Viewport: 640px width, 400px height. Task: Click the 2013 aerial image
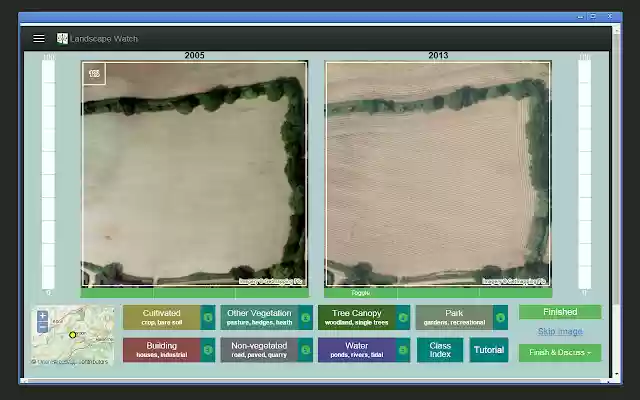tap(438, 174)
